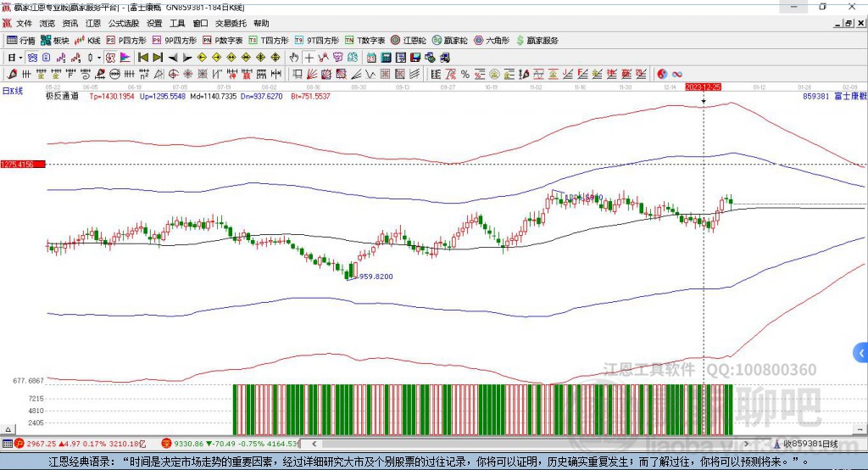Toggle the crosshair cursor tool

[x=309, y=58]
